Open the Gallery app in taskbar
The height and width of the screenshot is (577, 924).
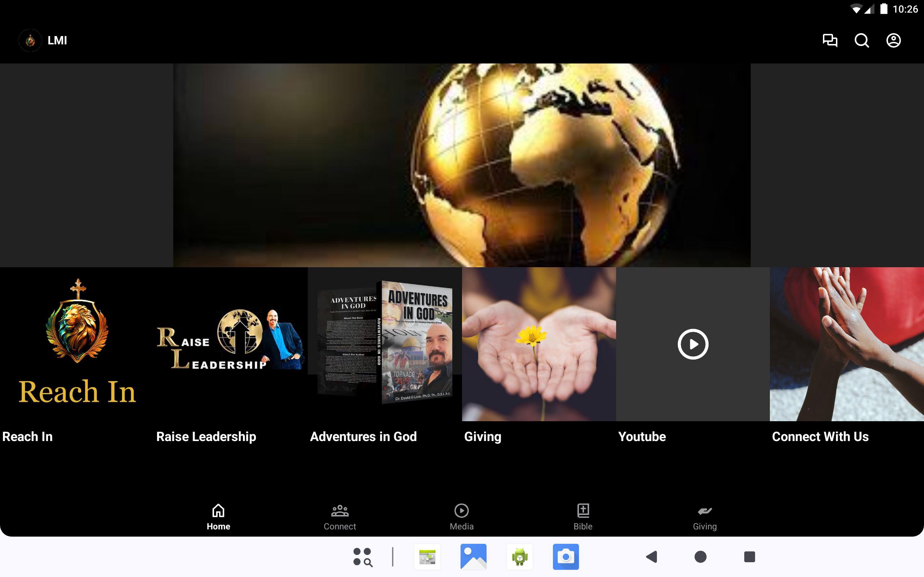click(473, 557)
